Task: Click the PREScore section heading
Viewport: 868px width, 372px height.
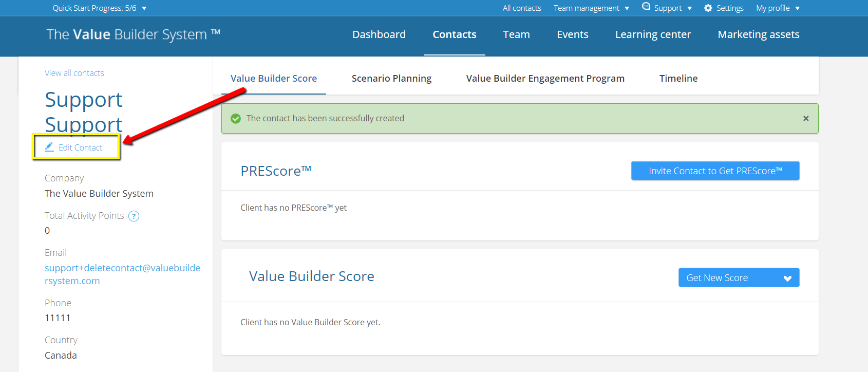Action: click(x=276, y=171)
